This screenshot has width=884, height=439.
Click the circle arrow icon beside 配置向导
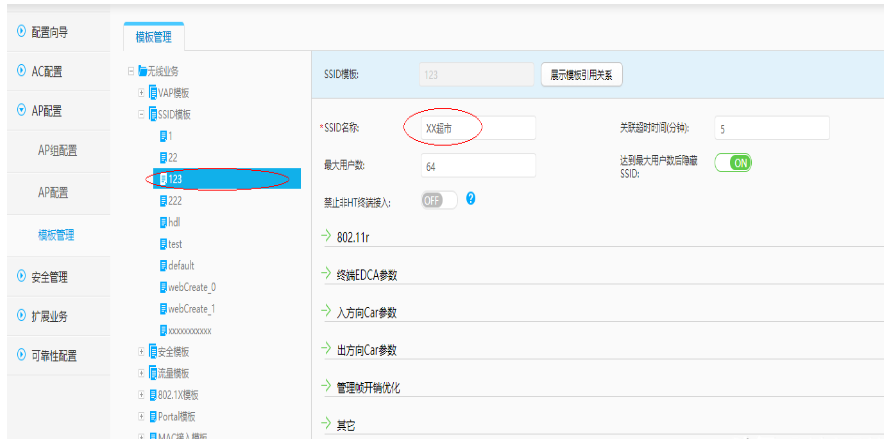point(21,32)
